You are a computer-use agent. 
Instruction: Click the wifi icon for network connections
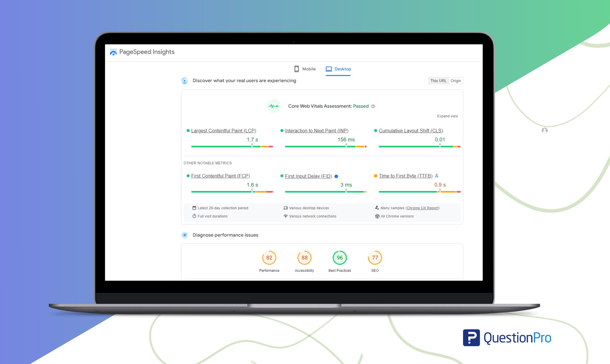286,216
